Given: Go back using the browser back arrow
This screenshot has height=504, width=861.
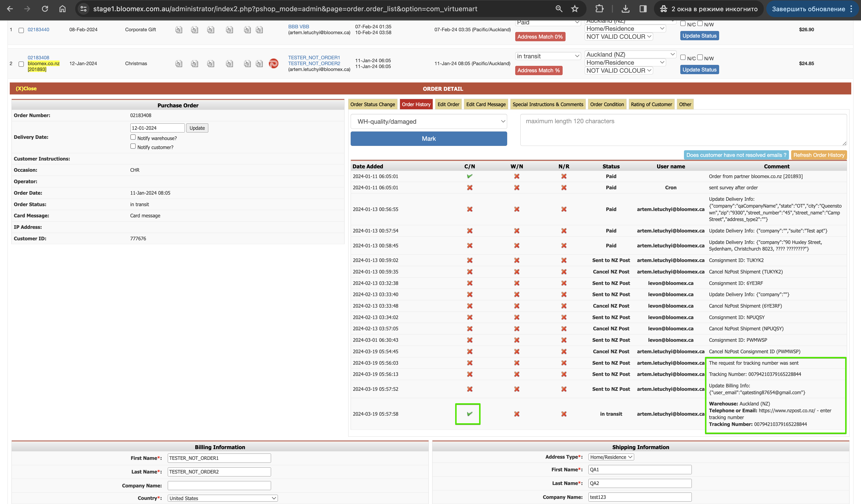Looking at the screenshot, I should pyautogui.click(x=10, y=9).
